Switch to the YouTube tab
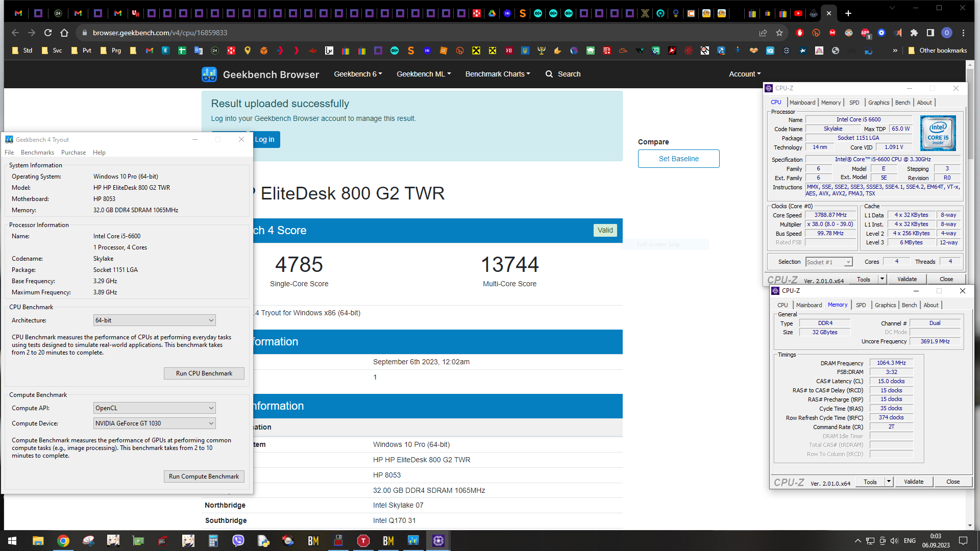This screenshot has height=551, width=980. (x=798, y=13)
